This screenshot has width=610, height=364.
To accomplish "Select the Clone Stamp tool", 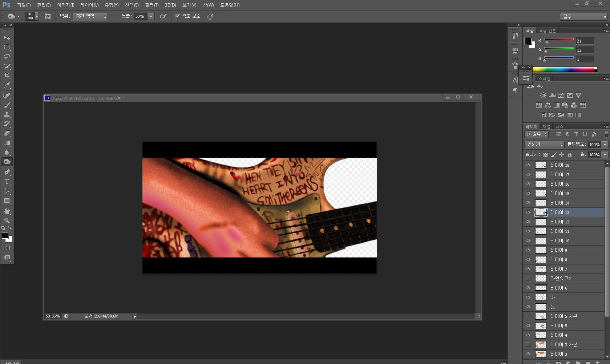I will (7, 114).
